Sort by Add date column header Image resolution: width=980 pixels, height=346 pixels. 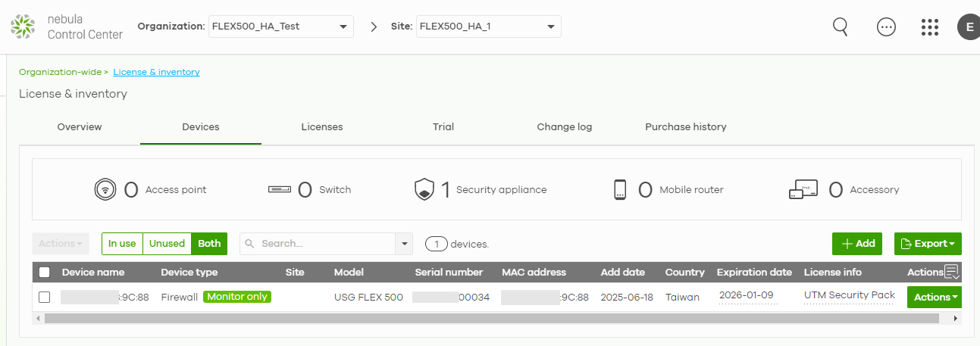pos(623,272)
